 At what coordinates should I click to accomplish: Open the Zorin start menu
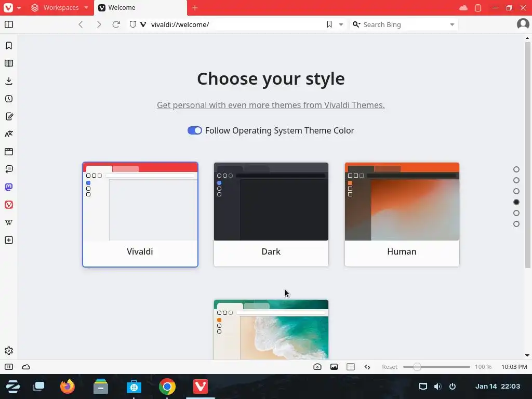[12, 387]
